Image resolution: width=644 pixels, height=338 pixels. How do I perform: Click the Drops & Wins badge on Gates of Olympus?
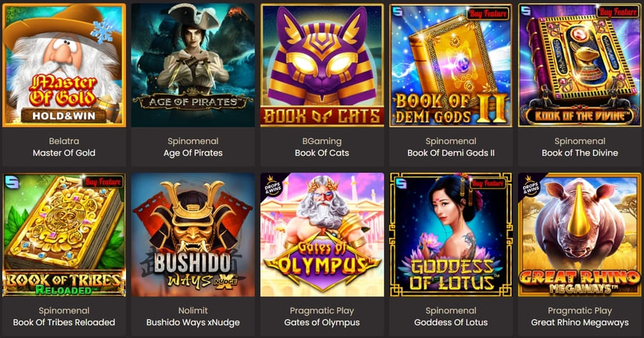click(x=273, y=186)
